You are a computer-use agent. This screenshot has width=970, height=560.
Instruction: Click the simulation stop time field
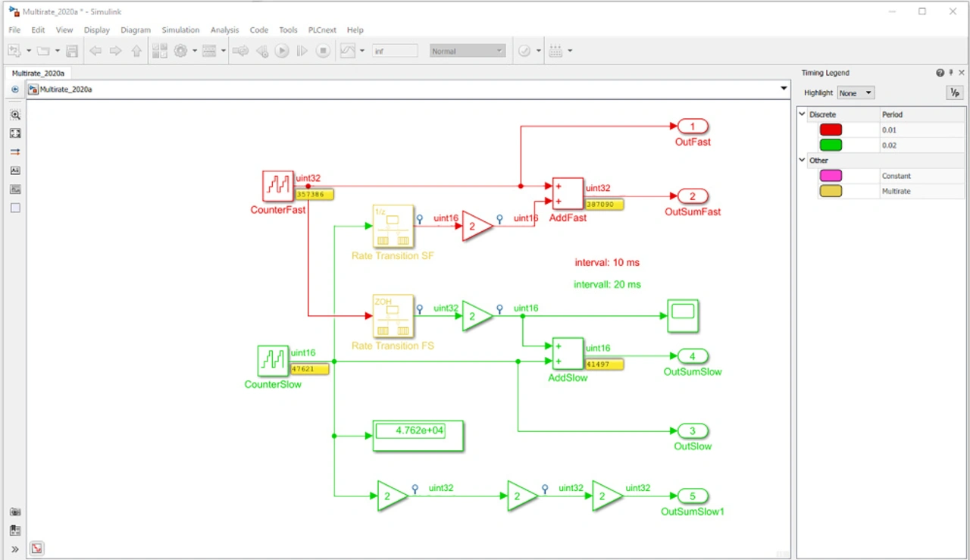point(395,51)
